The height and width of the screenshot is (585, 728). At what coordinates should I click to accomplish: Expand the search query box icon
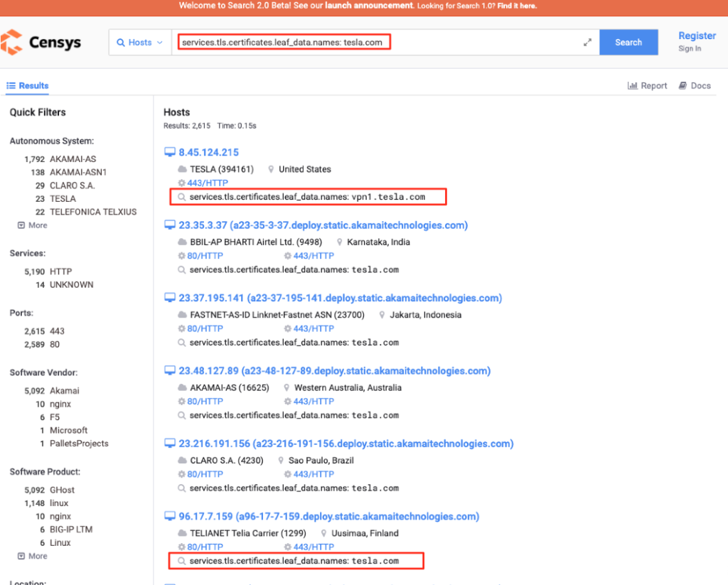point(587,42)
